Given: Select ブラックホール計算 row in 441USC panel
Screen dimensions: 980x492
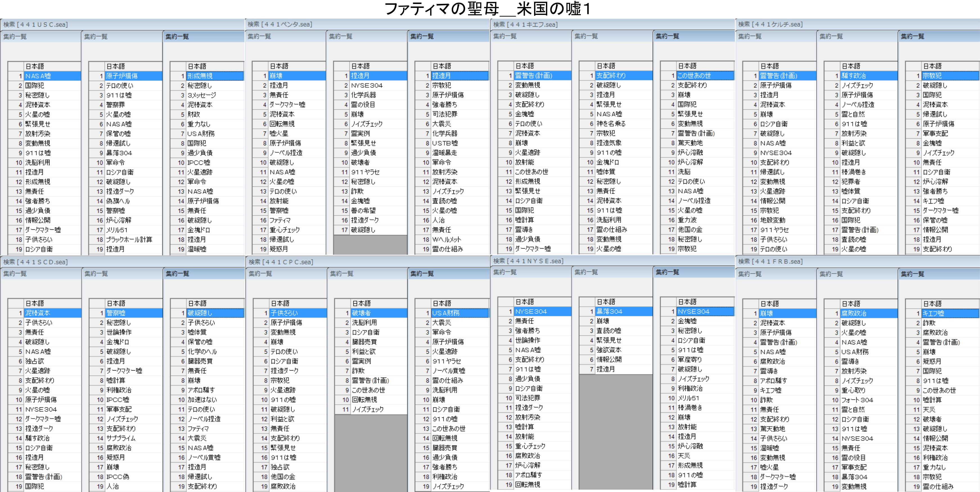Looking at the screenshot, I should pos(128,239).
